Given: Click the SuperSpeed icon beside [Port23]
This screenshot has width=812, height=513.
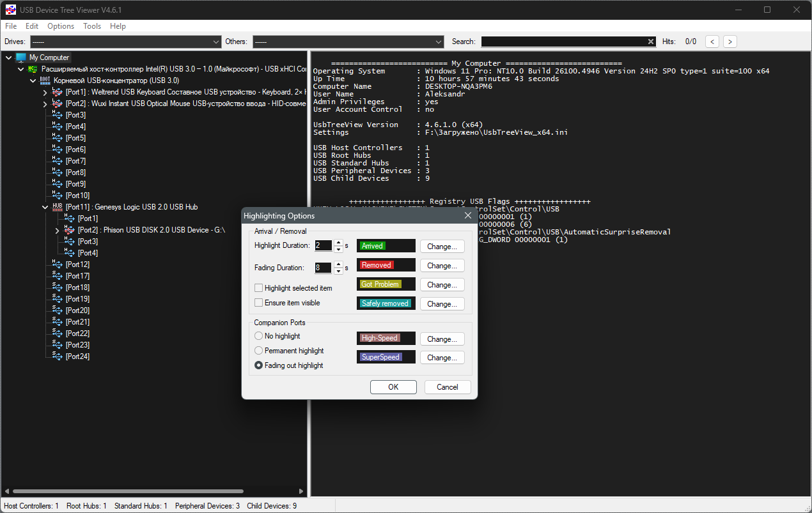Looking at the screenshot, I should pos(57,345).
